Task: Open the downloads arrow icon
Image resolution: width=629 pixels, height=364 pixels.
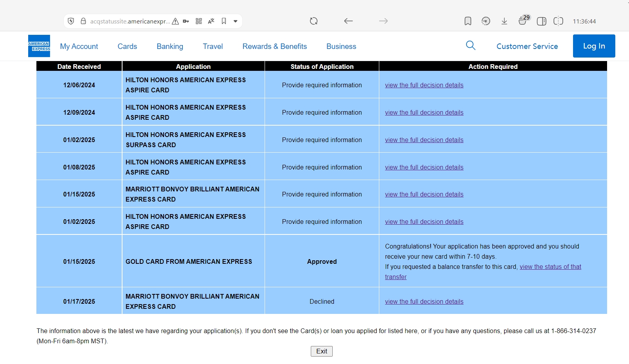Action: click(x=505, y=21)
